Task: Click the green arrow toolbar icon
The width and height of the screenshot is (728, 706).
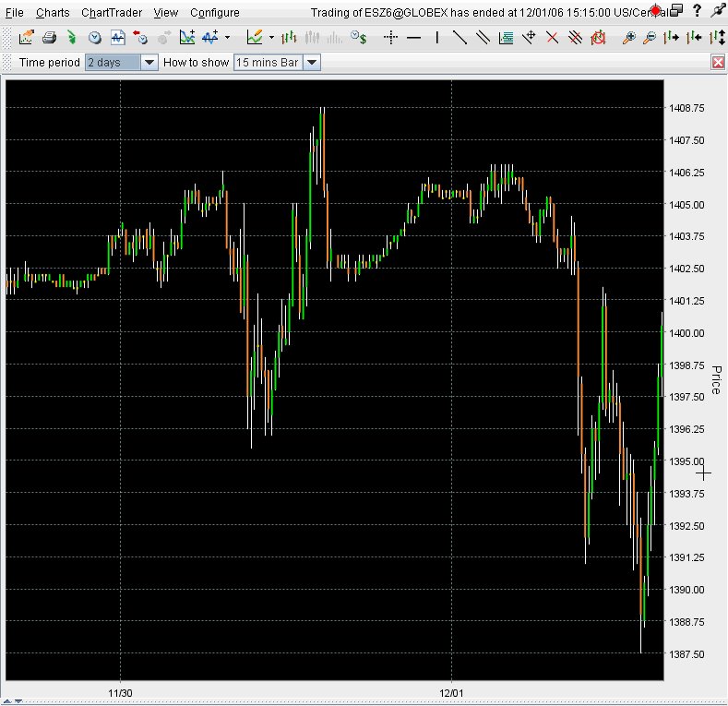Action: (x=71, y=37)
